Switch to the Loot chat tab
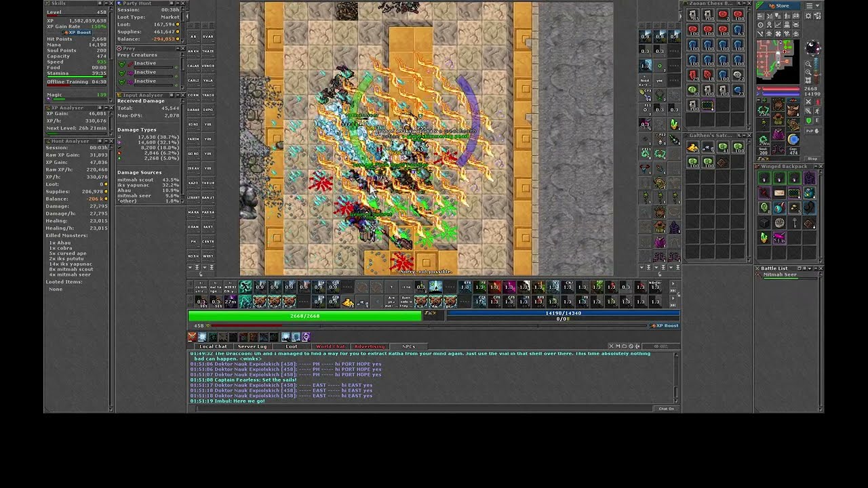 pyautogui.click(x=291, y=346)
